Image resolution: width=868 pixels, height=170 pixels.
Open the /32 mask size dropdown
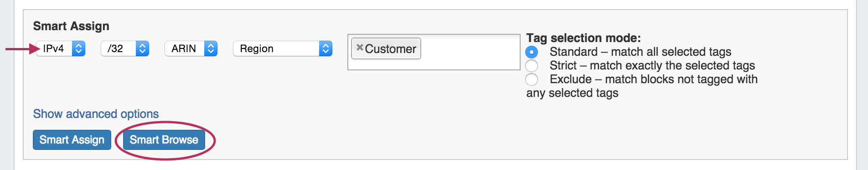click(125, 48)
